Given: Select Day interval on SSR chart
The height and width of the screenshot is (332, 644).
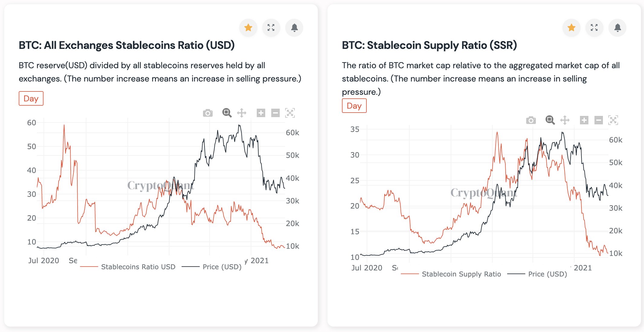Looking at the screenshot, I should point(354,106).
